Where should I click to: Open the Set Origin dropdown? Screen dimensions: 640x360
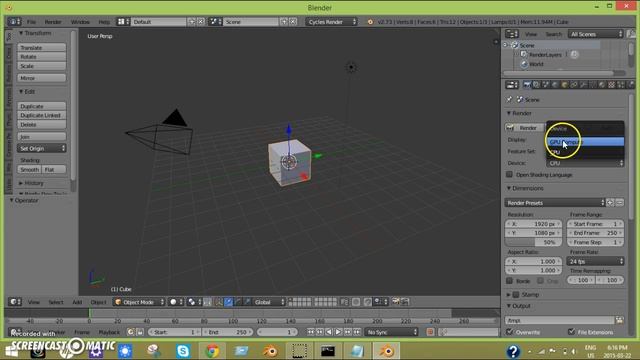(x=41, y=148)
